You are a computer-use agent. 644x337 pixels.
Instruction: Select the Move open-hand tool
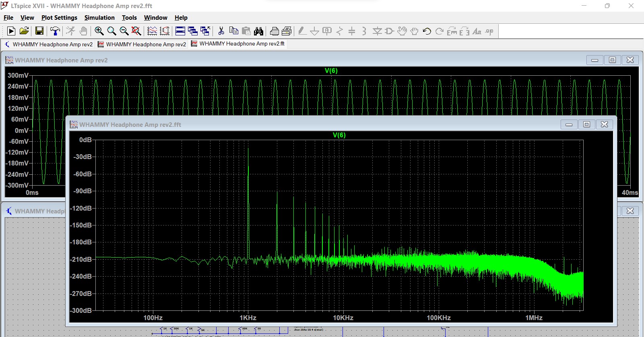(x=402, y=31)
